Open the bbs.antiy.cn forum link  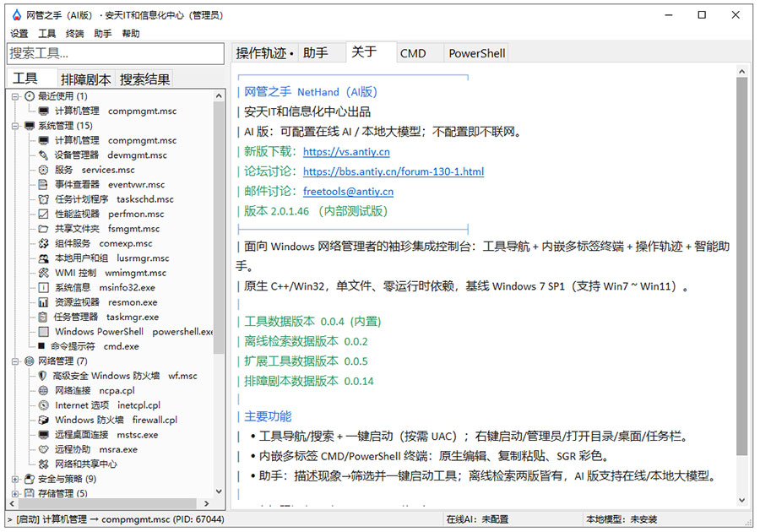(394, 171)
